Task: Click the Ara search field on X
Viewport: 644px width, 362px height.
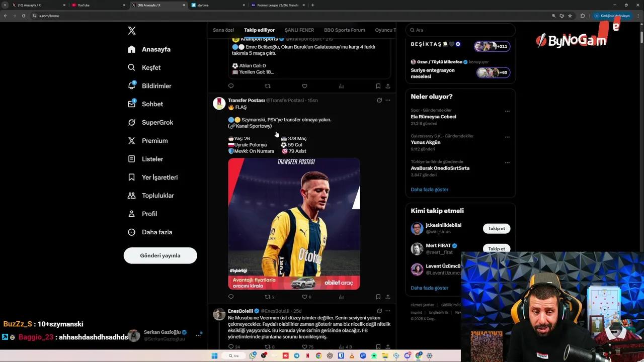Action: 460,30
